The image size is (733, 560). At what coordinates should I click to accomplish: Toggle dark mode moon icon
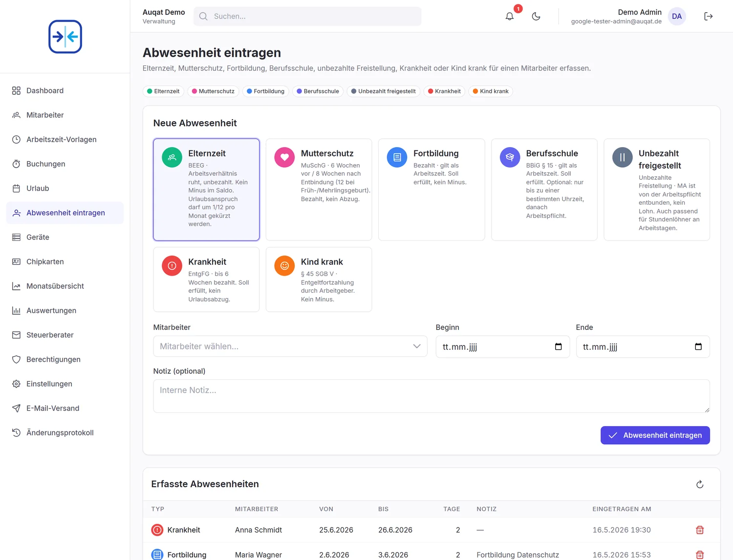tap(536, 16)
